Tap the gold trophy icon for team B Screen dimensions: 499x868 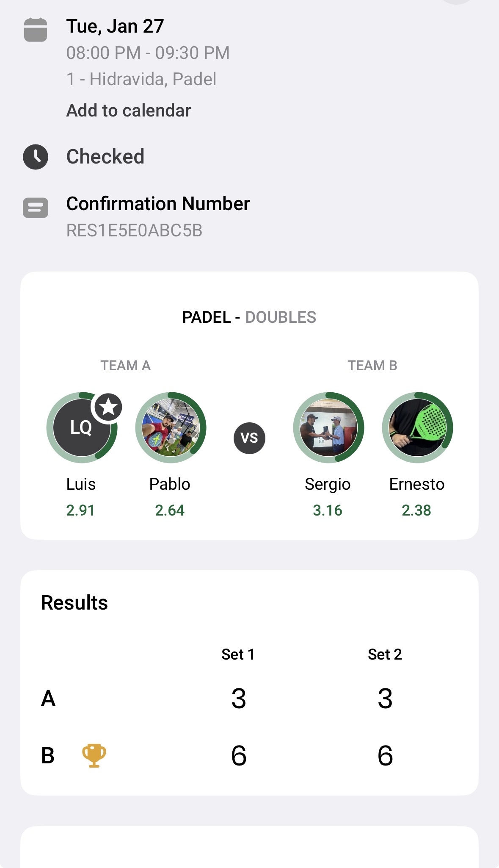tap(94, 755)
